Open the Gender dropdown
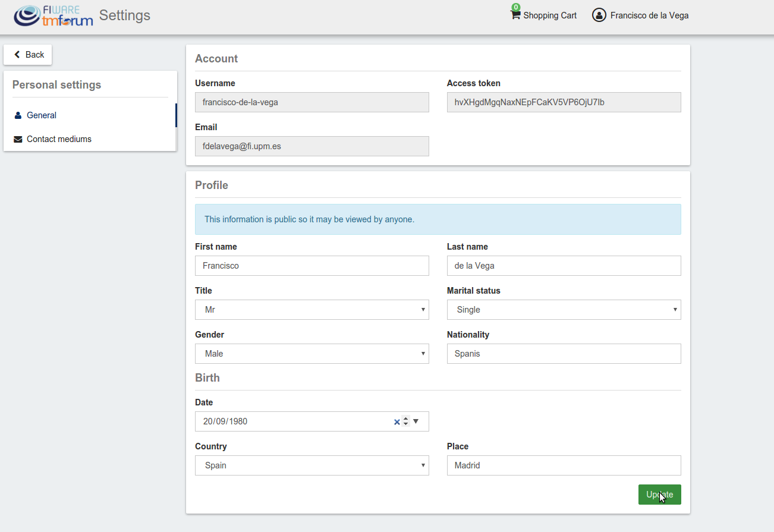This screenshot has width=774, height=532. point(312,354)
